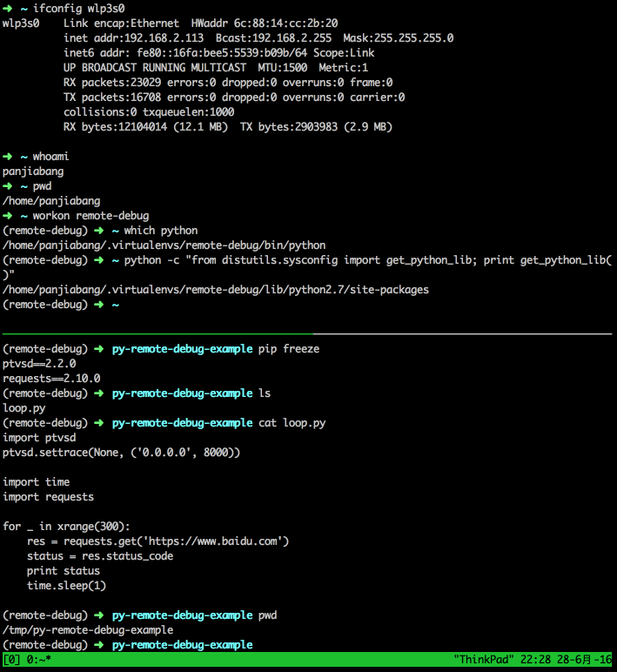This screenshot has width=617, height=672.
Task: Click the 'loop.py' ls output line
Action: click(x=24, y=408)
